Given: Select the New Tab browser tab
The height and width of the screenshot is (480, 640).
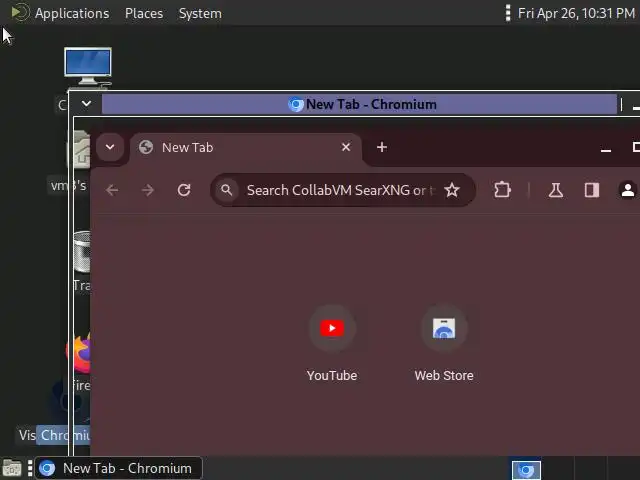Looking at the screenshot, I should click(x=246, y=147).
